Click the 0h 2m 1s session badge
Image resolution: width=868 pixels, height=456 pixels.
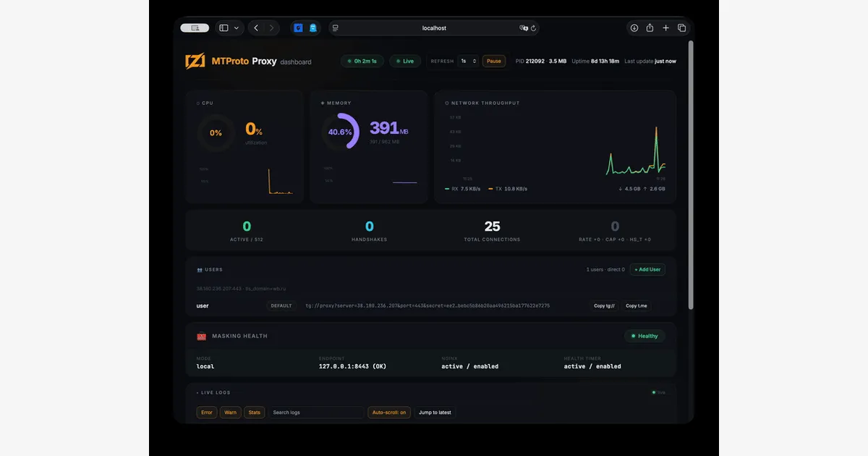(x=362, y=62)
